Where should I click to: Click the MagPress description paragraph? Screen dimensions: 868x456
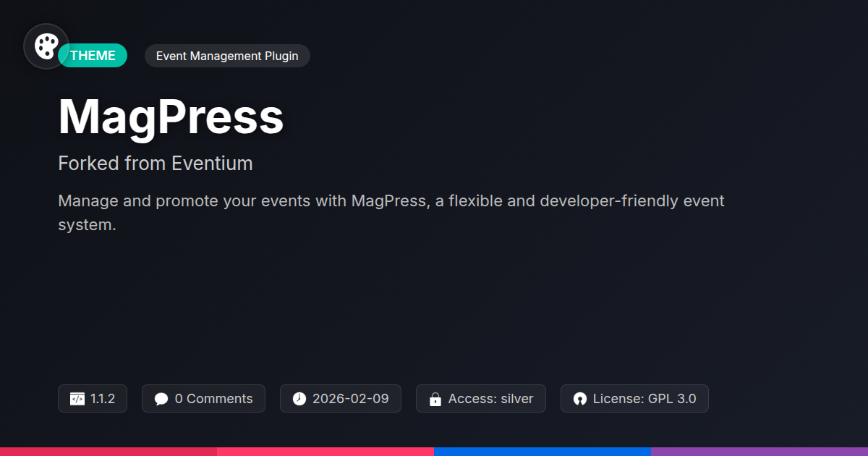click(391, 213)
